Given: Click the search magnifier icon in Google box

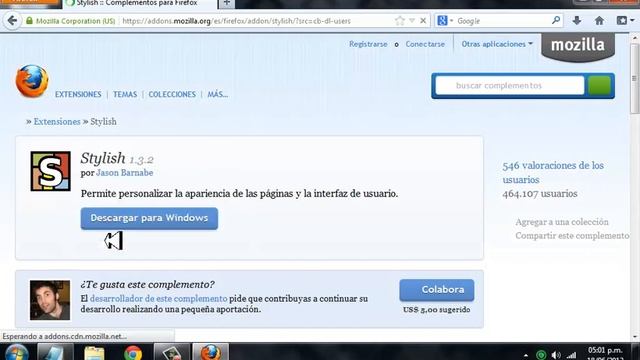Looking at the screenshot, I should point(556,20).
